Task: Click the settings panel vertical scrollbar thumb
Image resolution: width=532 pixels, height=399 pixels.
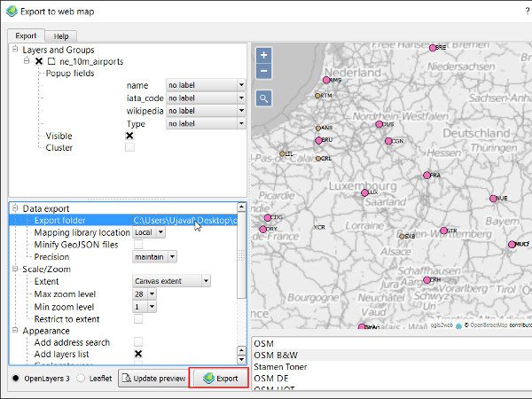Action: (241, 255)
